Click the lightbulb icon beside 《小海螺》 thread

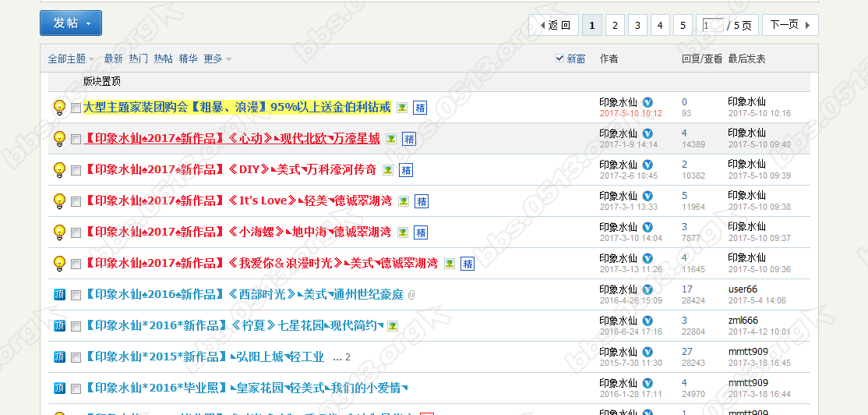tap(59, 232)
